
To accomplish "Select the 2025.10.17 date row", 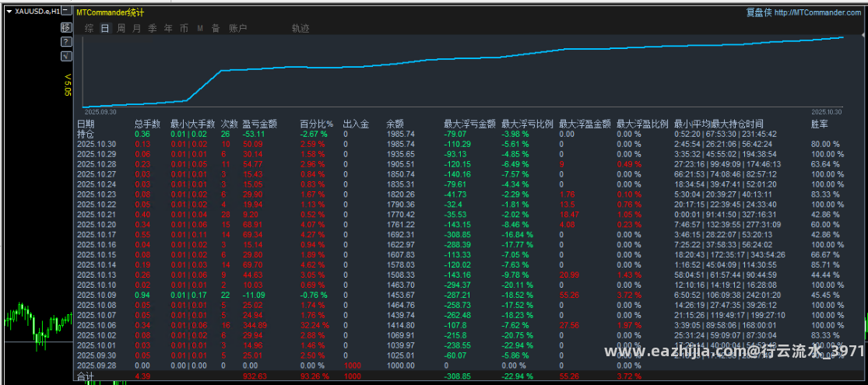I will 97,235.
